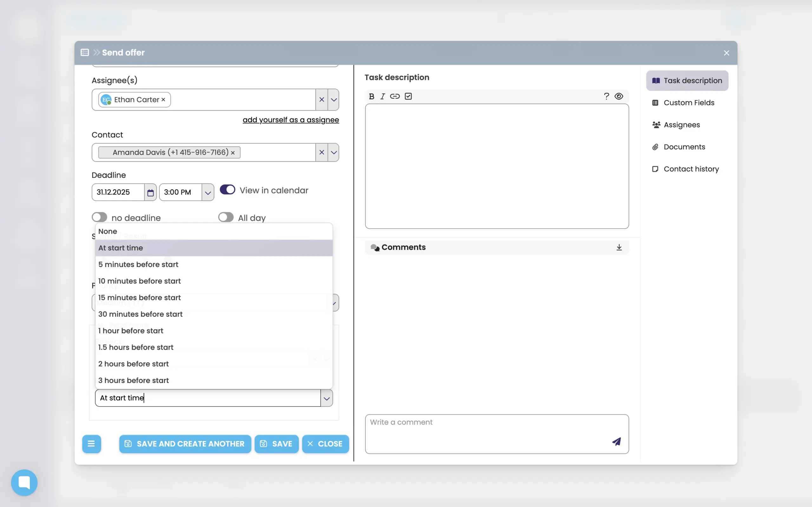Insert a checklist via the checkbox icon
Screen dimensions: 812x507
pos(408,97)
